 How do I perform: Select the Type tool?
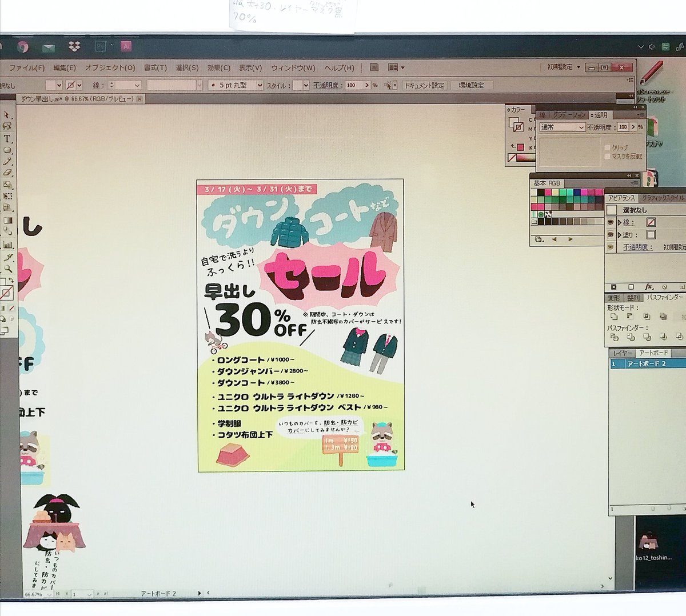point(7,138)
